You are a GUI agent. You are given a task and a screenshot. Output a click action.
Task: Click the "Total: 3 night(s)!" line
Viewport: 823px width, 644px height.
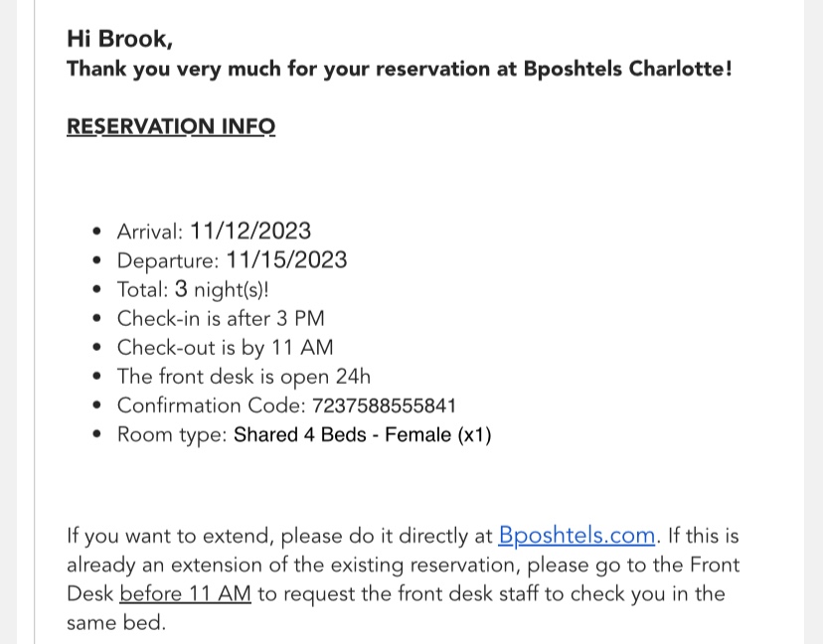pyautogui.click(x=193, y=289)
